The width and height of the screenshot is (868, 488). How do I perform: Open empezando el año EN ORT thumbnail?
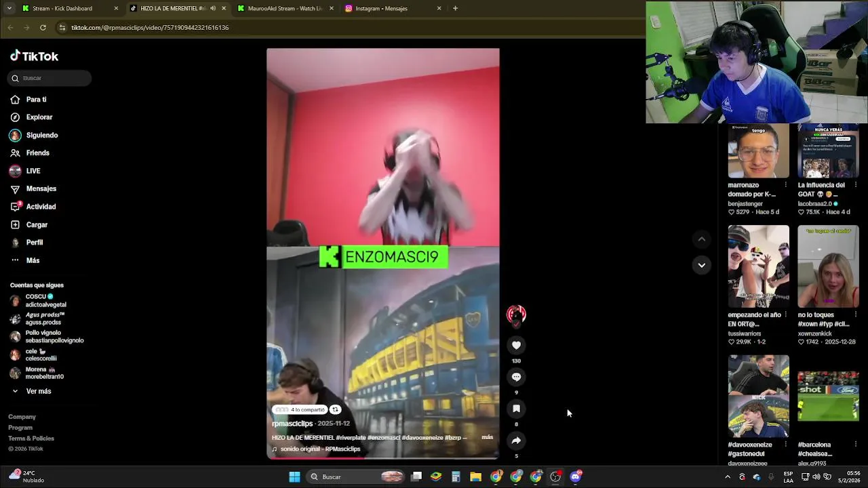(758, 266)
